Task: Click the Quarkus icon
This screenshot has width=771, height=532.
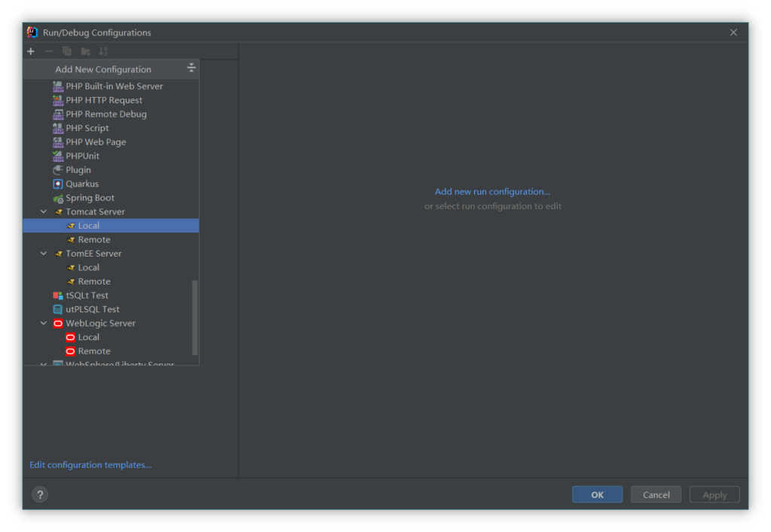Action: click(x=58, y=184)
